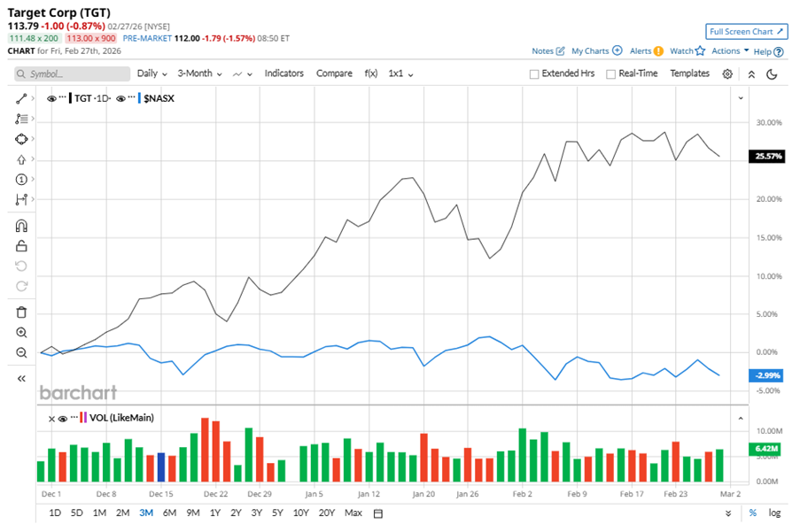Toggle percent scale mode
Image resolution: width=800 pixels, height=532 pixels.
tap(752, 513)
